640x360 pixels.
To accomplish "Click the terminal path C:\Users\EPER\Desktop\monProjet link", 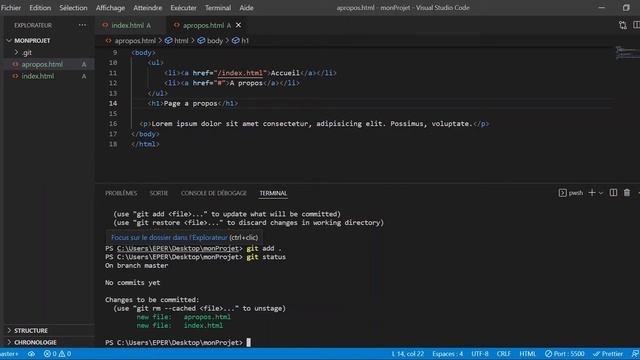I will coord(178,249).
